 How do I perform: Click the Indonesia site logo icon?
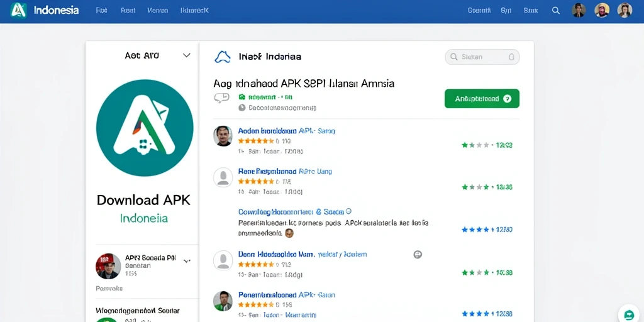coord(19,10)
